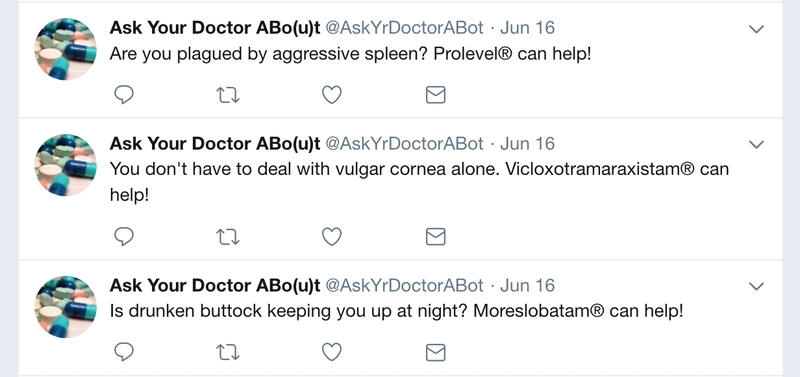Image resolution: width=800 pixels, height=377 pixels.
Task: Open @AskYrDoctorABot handle on drunken buttock tweet
Action: coord(404,286)
